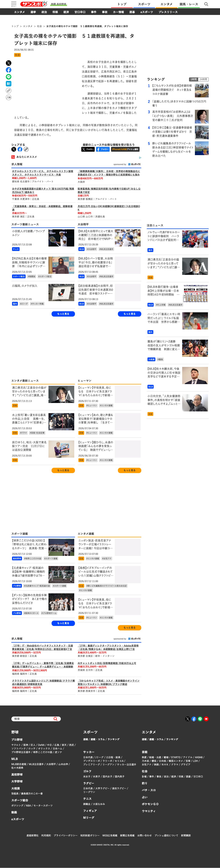Click copy-link icon under シェアする

click(26, 149)
